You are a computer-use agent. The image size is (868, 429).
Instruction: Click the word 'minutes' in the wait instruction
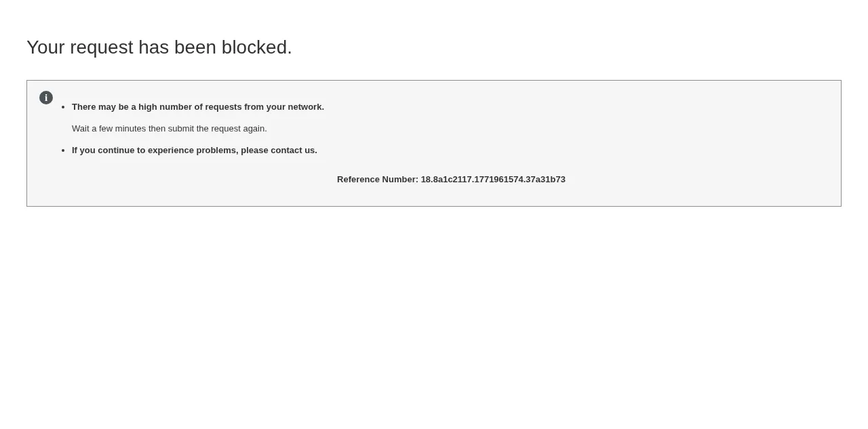tap(130, 129)
